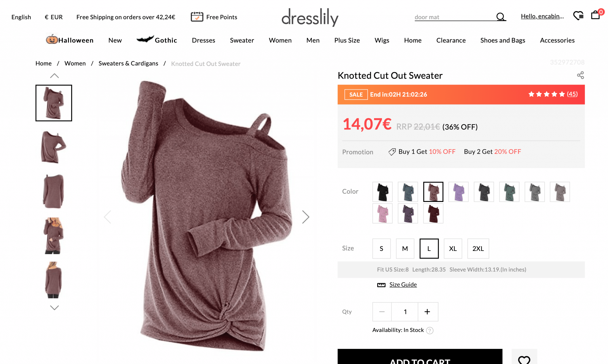
Task: Select size 2XL option
Action: tap(478, 249)
